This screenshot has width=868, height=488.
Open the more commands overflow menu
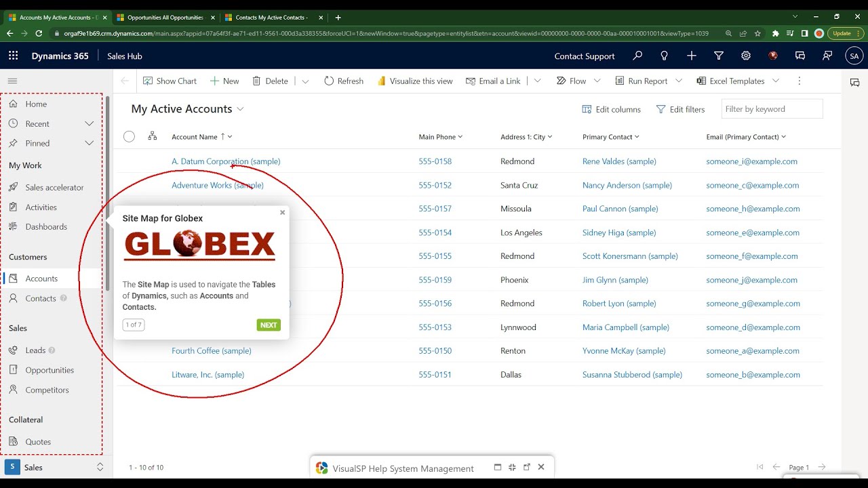click(800, 81)
